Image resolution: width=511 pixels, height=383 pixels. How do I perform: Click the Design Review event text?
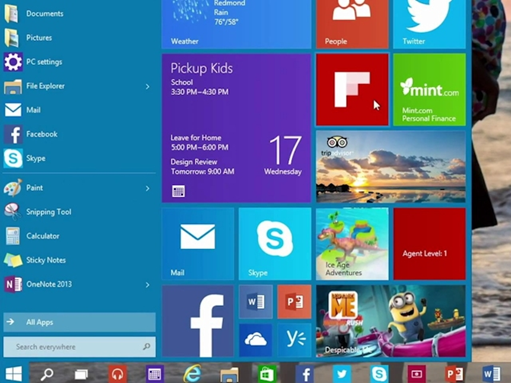[194, 162]
